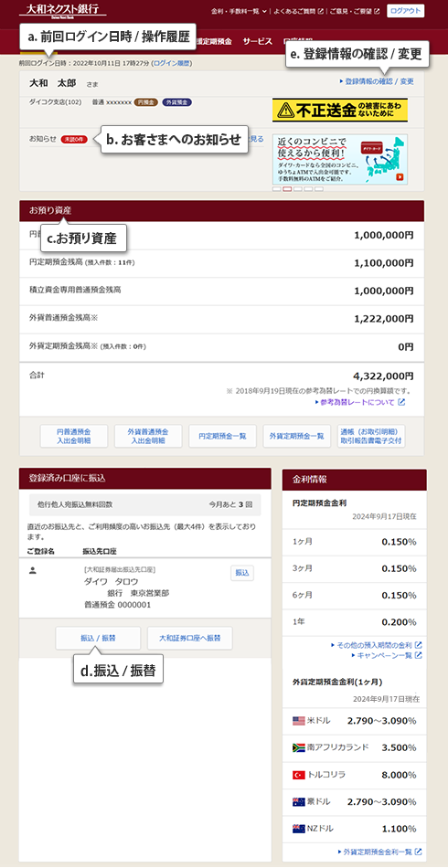Click the US flag icon for 米ドル
Screen dimensions: 448x868
click(x=298, y=720)
